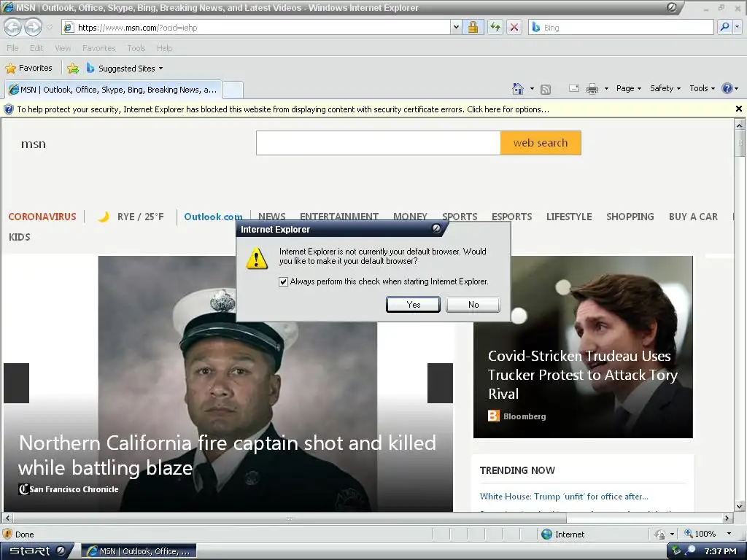
Task: Click the Home icon in command bar
Action: click(x=518, y=88)
